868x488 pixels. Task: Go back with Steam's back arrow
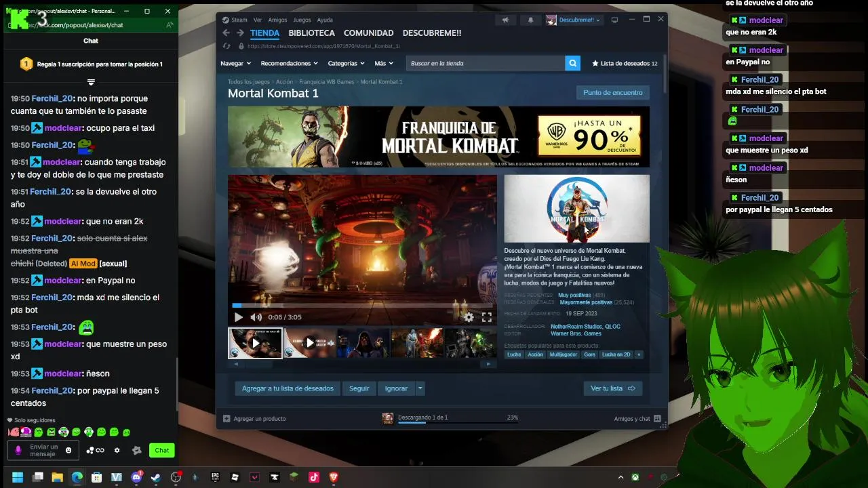[x=226, y=33]
